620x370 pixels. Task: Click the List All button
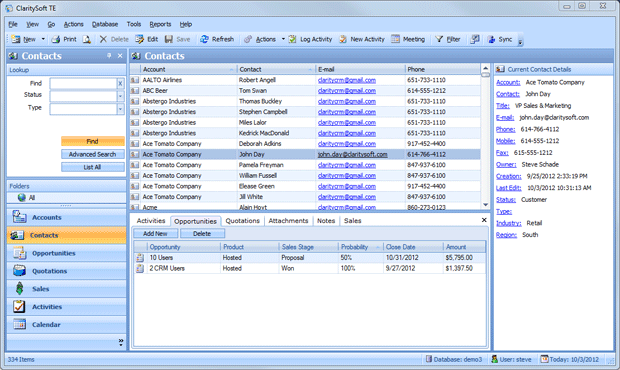pyautogui.click(x=93, y=167)
